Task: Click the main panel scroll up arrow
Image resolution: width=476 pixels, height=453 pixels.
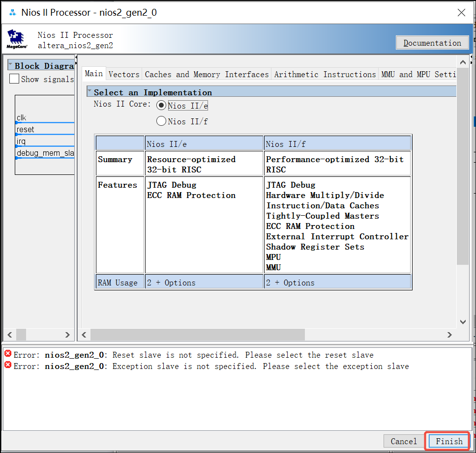Action: [x=463, y=62]
